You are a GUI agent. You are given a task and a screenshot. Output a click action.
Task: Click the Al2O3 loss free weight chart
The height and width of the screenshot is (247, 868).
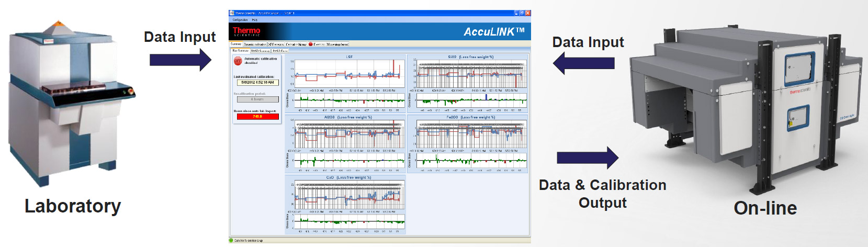click(x=348, y=134)
